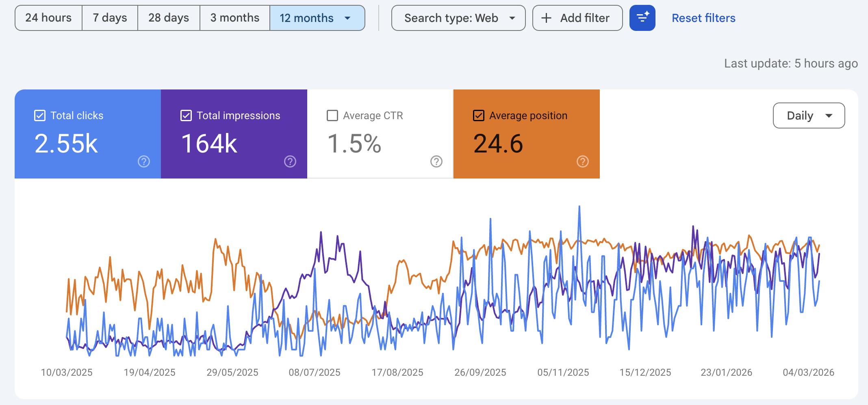Click the 23/01/2026 axis date label
This screenshot has width=868, height=405.
(727, 372)
